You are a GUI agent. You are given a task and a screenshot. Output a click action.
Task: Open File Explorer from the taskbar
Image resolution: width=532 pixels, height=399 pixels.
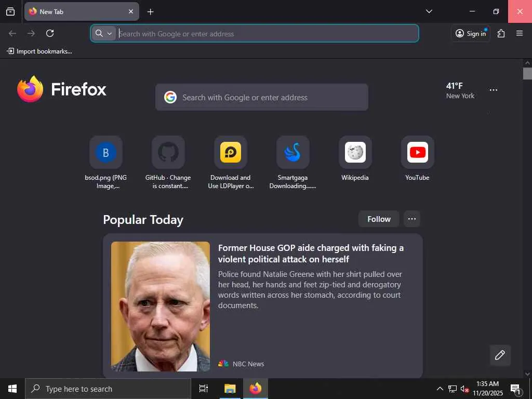point(230,389)
